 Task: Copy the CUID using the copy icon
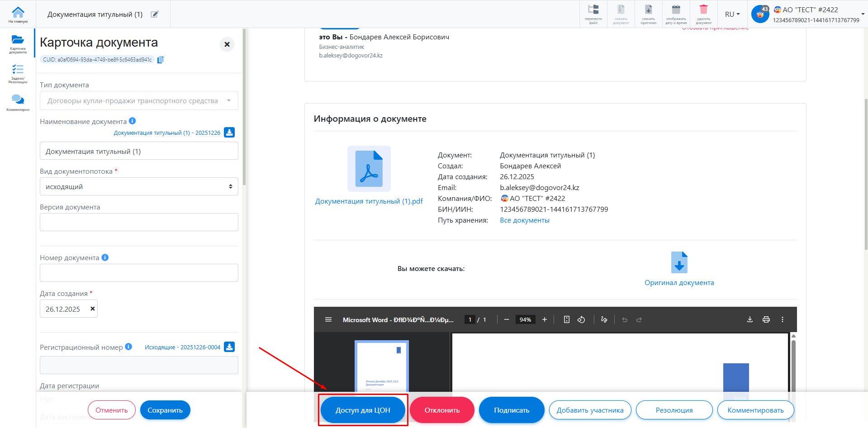tap(161, 60)
